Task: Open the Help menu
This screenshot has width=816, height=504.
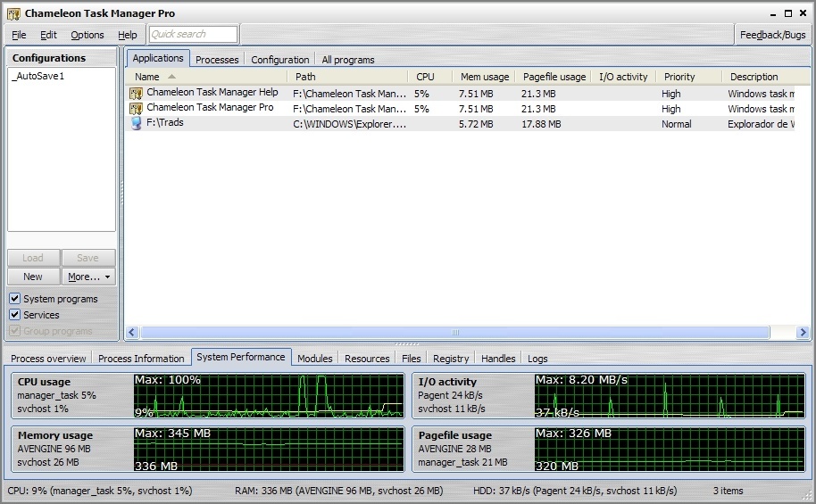Action: coord(127,35)
